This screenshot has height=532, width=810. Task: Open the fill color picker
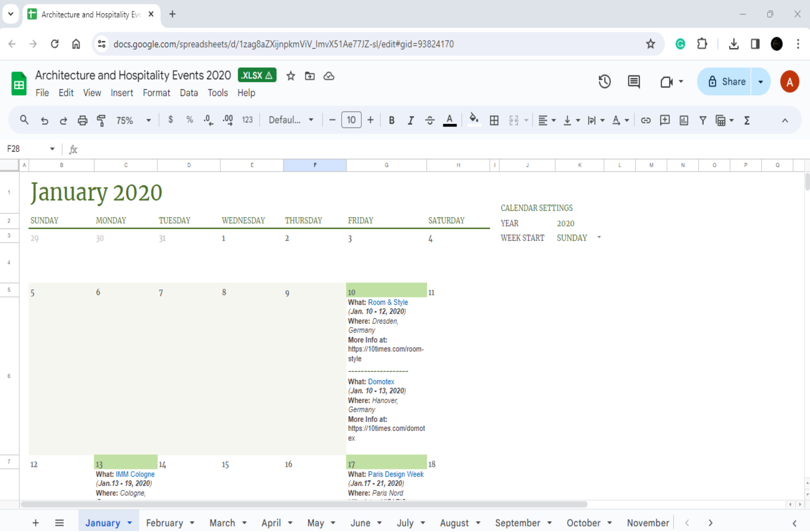(x=474, y=120)
